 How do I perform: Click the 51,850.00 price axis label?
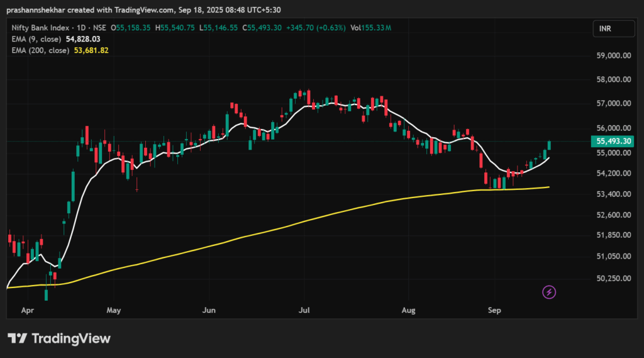point(614,235)
